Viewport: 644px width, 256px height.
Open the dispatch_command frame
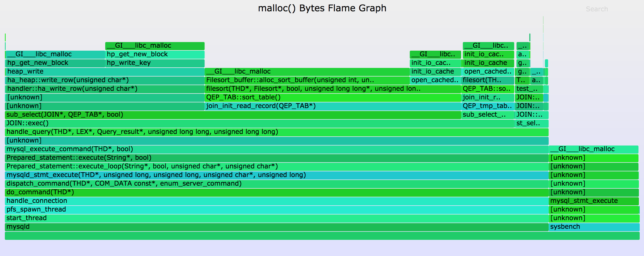277,184
